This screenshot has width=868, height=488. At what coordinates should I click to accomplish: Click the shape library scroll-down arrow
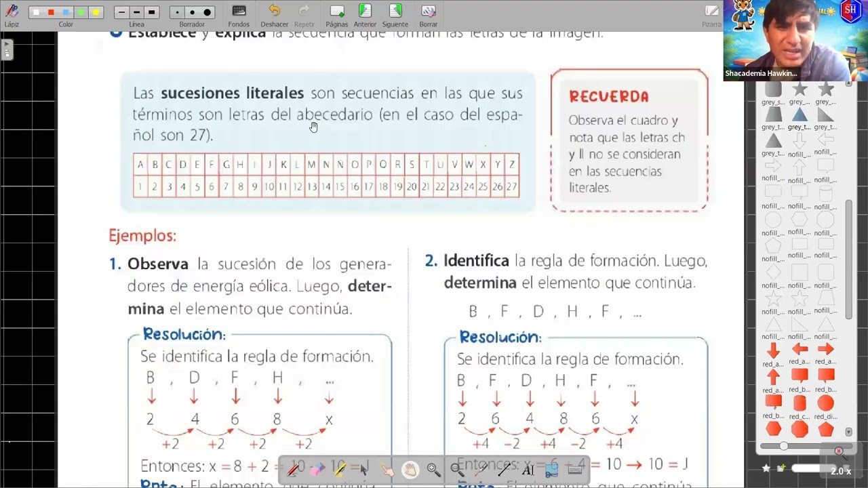[848, 432]
